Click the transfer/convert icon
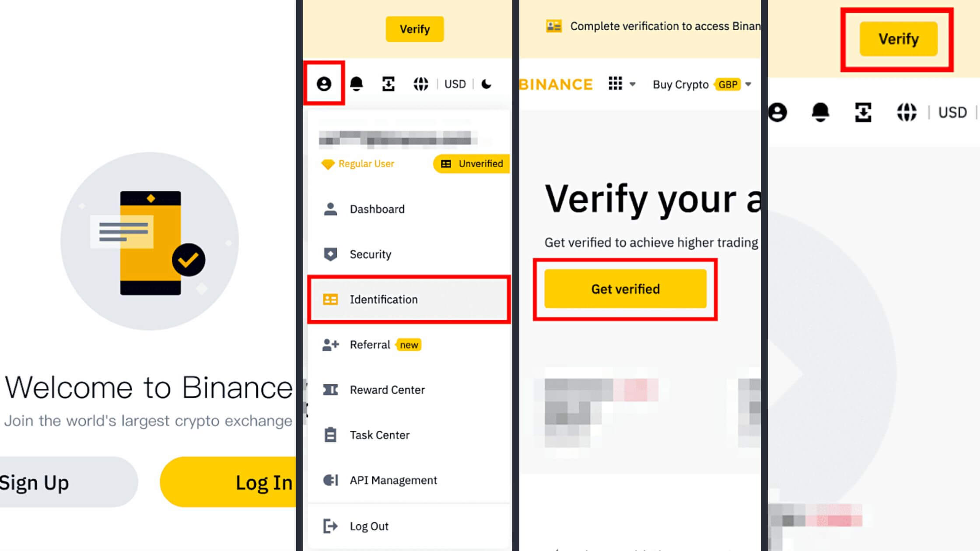 pos(388,84)
